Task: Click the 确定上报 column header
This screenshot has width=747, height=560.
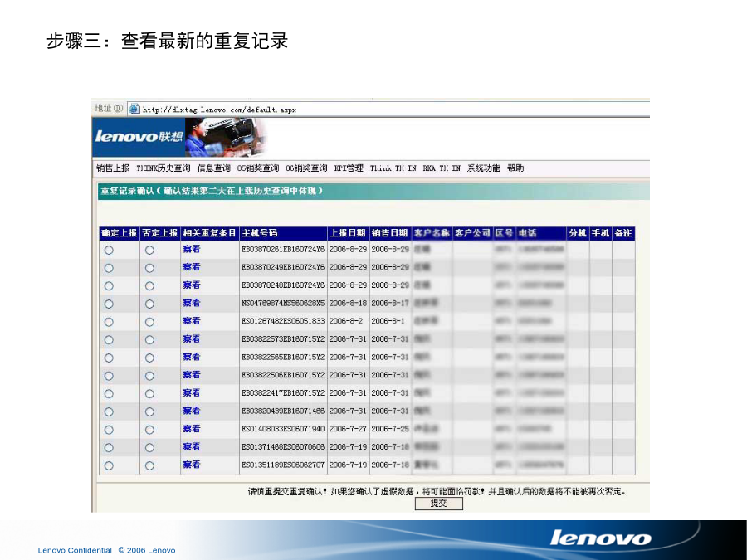Action: click(x=119, y=233)
